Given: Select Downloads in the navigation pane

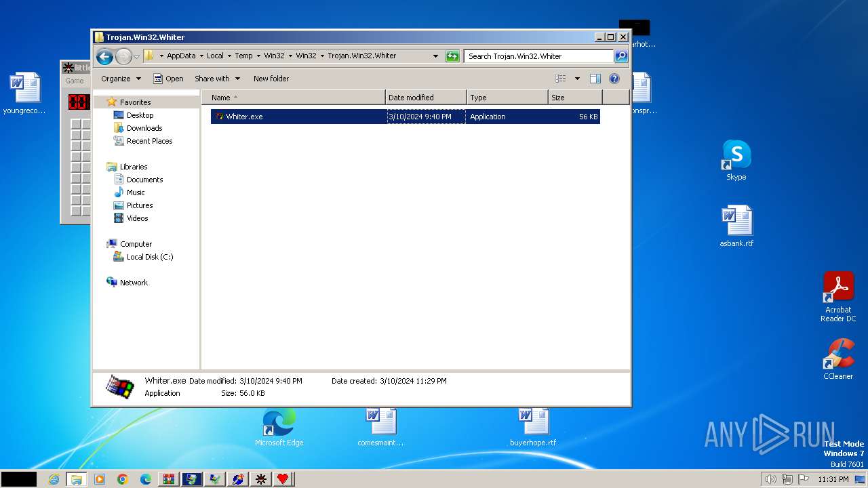Looking at the screenshot, I should (x=144, y=128).
